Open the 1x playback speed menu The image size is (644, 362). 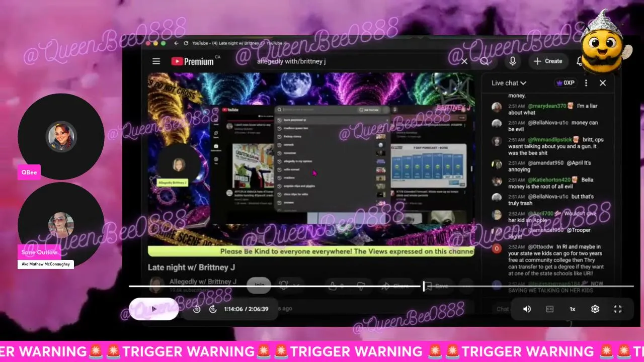coord(573,309)
